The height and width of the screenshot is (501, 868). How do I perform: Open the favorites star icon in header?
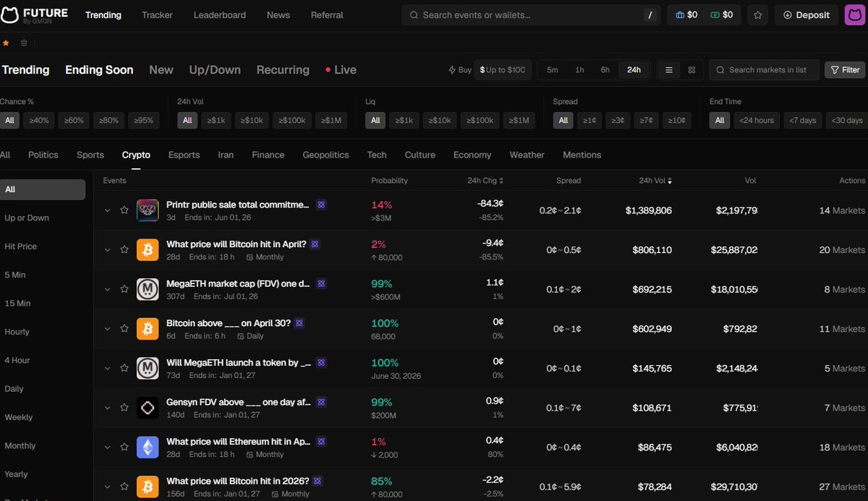coord(757,14)
